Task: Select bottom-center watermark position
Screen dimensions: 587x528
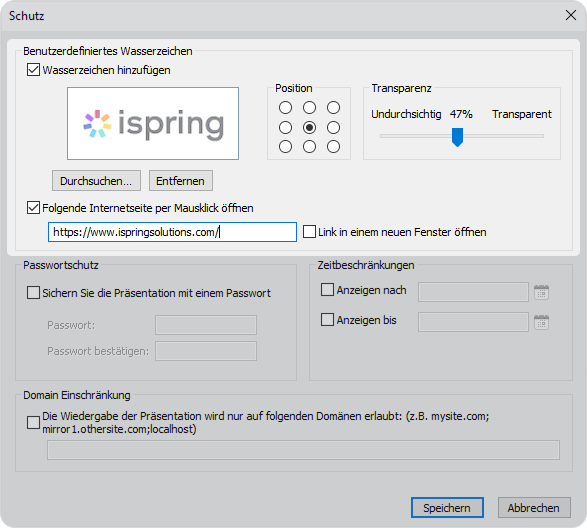Action: (x=309, y=146)
